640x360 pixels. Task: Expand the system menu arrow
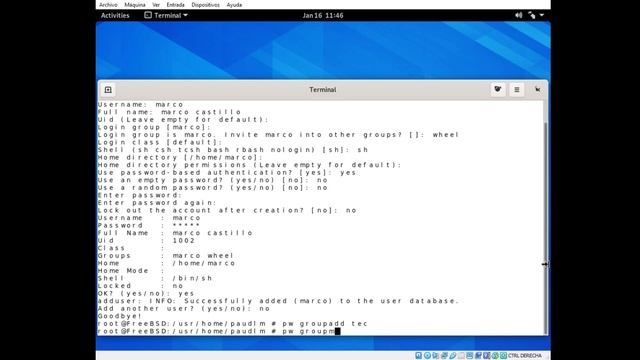542,15
